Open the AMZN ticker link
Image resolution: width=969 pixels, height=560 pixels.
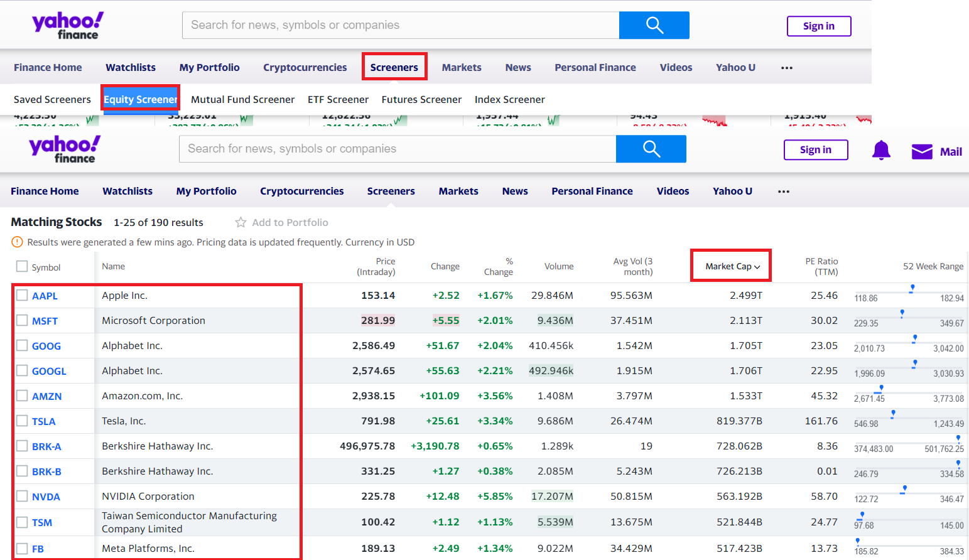pyautogui.click(x=47, y=396)
